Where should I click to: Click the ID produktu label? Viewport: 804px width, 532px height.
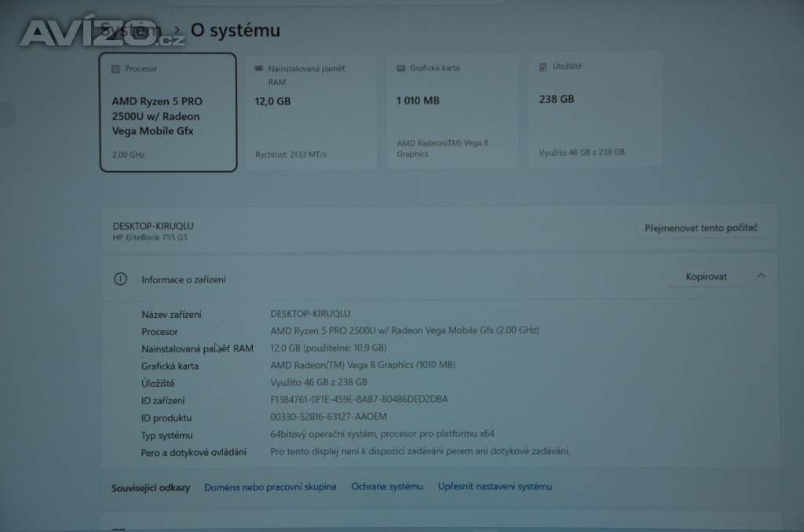166,417
